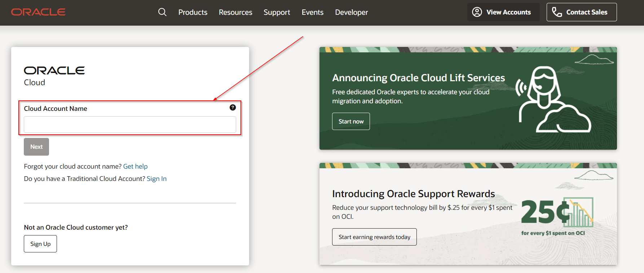Click the Get help link
This screenshot has height=273, width=644.
click(x=135, y=166)
